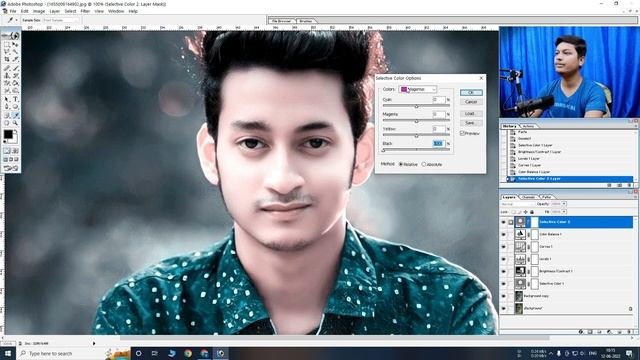Select the Zoom tool
Viewport: 640px width, 360px height.
(15, 123)
